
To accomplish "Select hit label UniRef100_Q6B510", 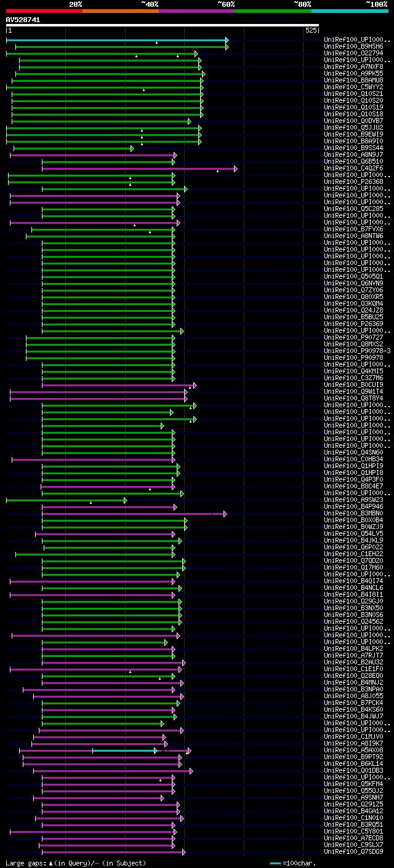I will click(x=353, y=161).
